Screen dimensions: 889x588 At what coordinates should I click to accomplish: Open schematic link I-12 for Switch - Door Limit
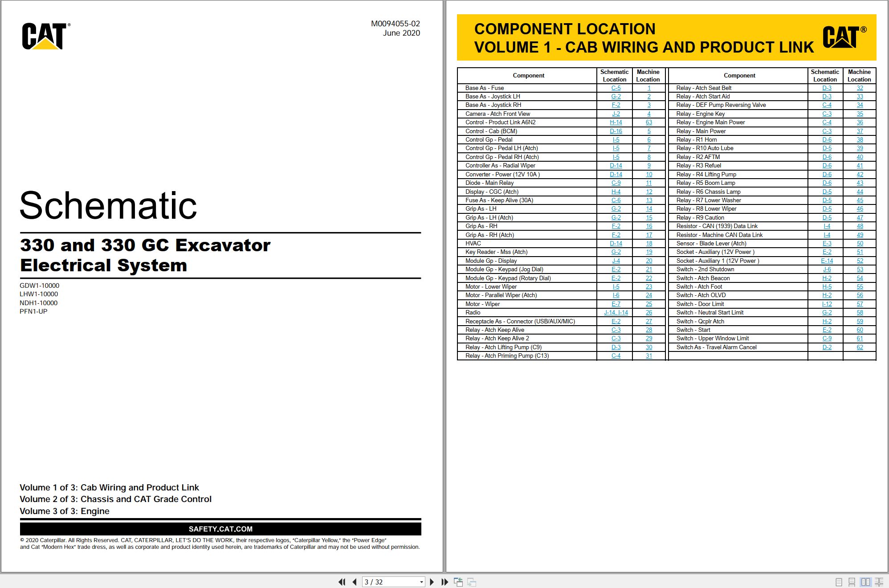[x=827, y=304]
